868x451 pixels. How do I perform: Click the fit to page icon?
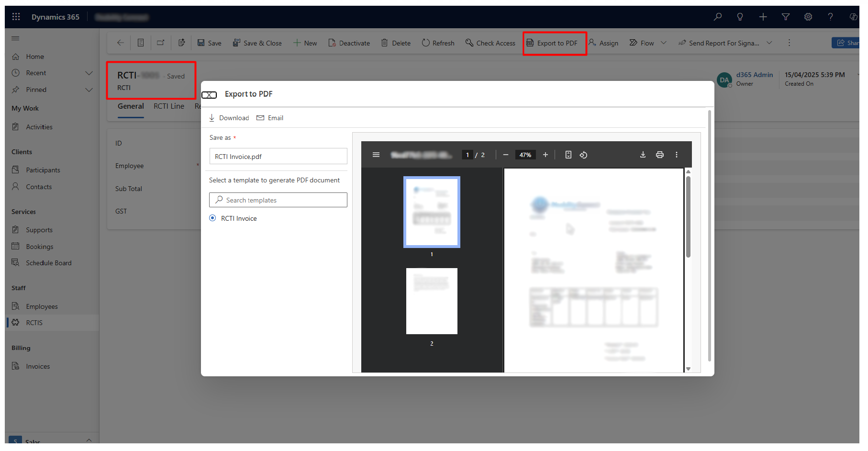tap(568, 155)
